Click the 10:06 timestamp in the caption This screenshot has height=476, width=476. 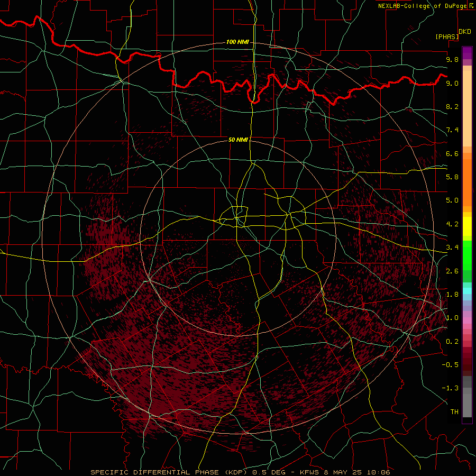[x=378, y=472]
